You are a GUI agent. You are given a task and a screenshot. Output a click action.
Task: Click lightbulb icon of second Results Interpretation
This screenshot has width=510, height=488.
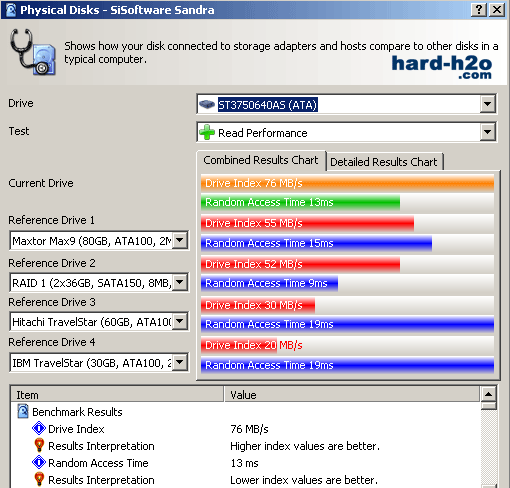click(x=39, y=480)
